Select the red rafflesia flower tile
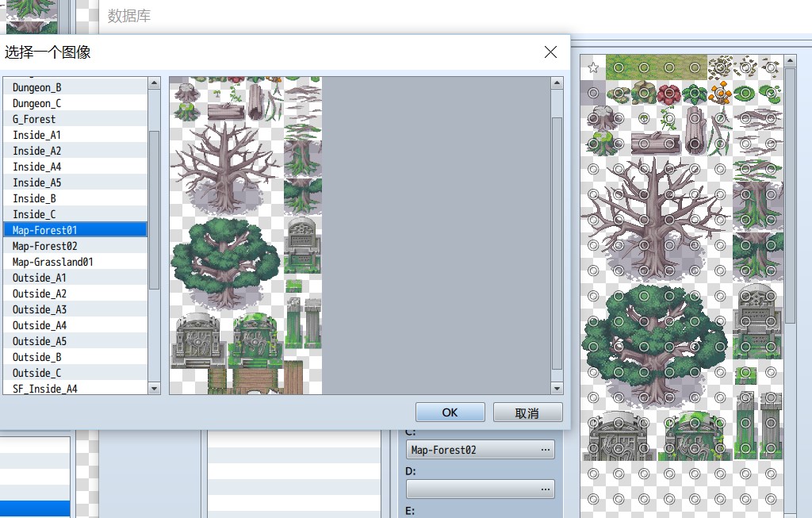The height and width of the screenshot is (518, 812). [x=669, y=94]
